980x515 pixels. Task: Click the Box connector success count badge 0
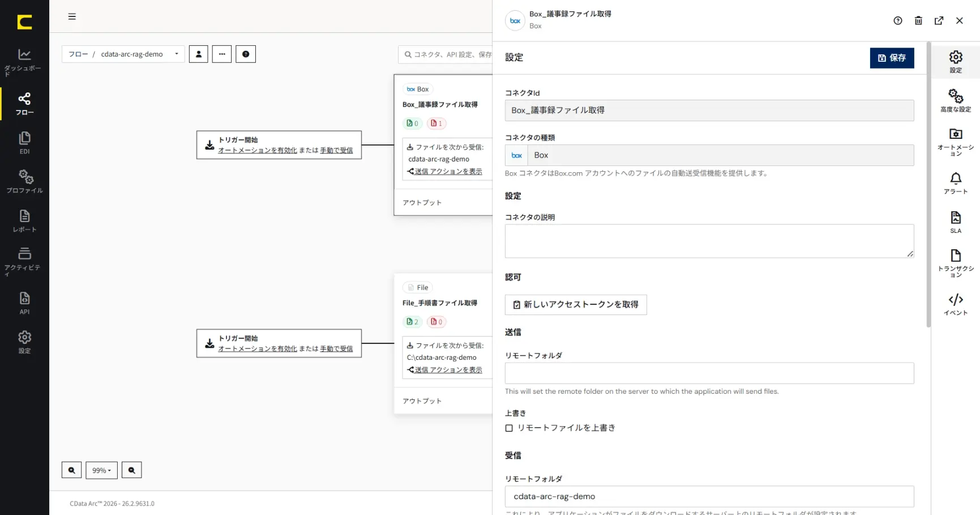pyautogui.click(x=413, y=123)
